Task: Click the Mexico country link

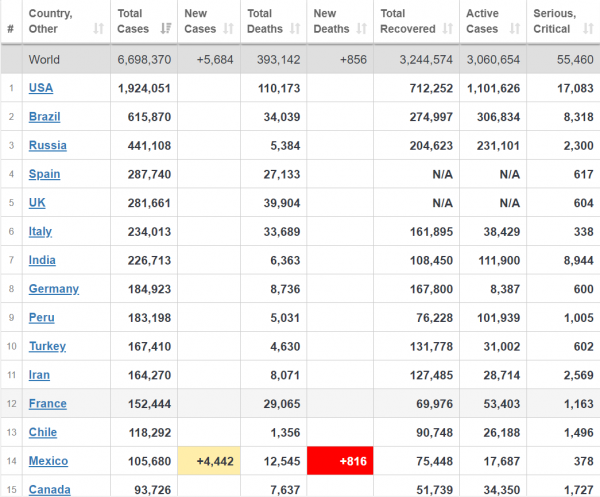Action: 48,461
